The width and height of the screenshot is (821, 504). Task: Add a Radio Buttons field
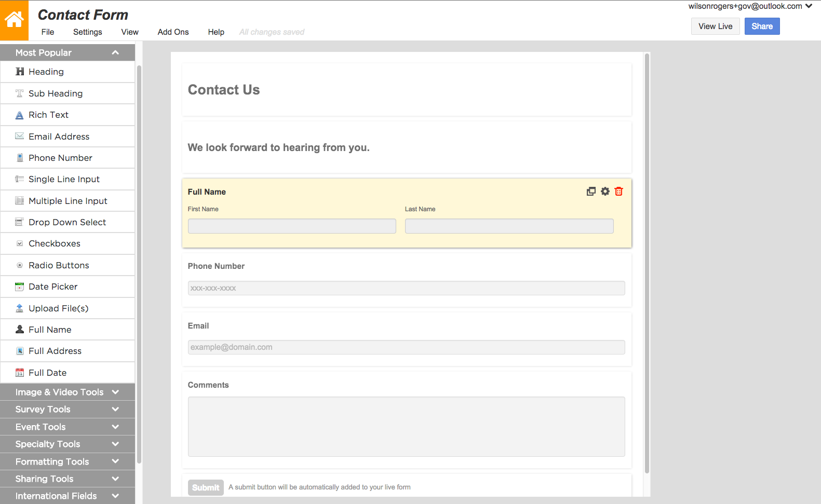coord(59,265)
